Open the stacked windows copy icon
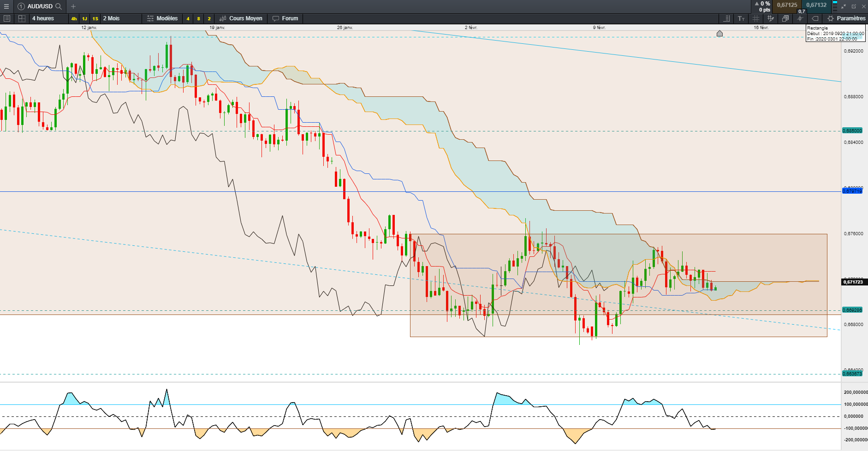868x451 pixels. click(785, 18)
